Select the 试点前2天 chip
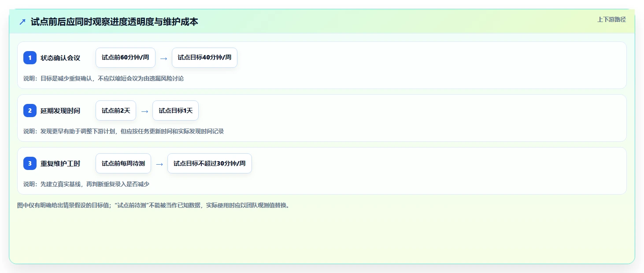Screen dimensions: 644x273 click(x=116, y=111)
